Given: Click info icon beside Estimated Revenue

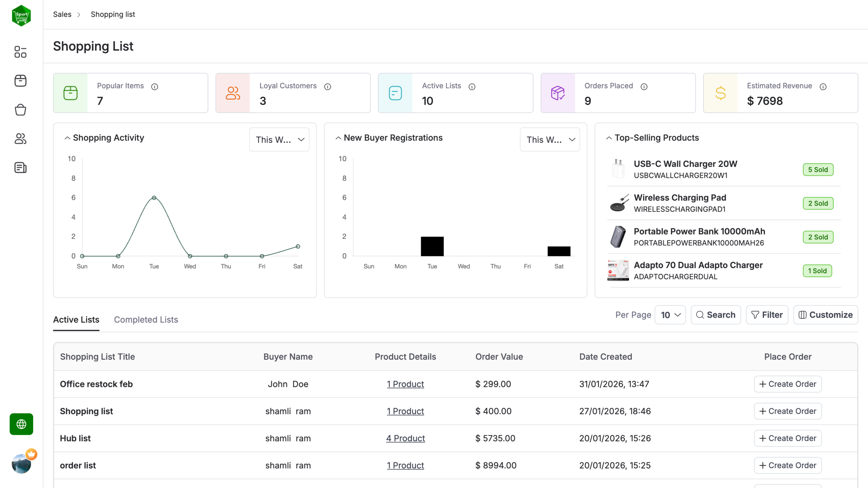Looking at the screenshot, I should point(823,87).
